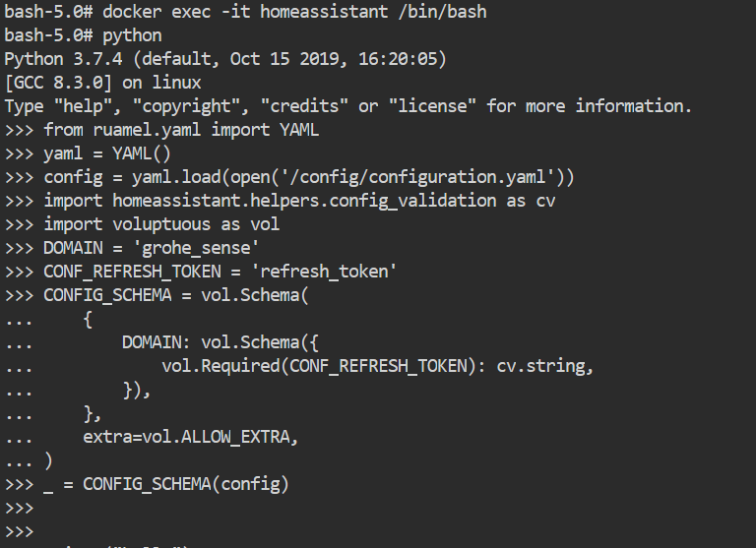This screenshot has height=548, width=756.
Task: Click the 'DOMAIN: vol.Schema({' line
Action: [220, 342]
